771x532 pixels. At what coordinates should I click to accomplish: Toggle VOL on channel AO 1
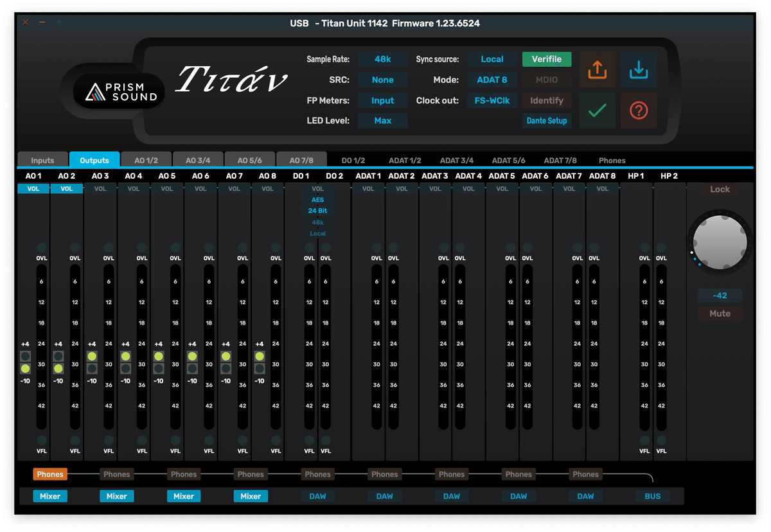point(33,189)
